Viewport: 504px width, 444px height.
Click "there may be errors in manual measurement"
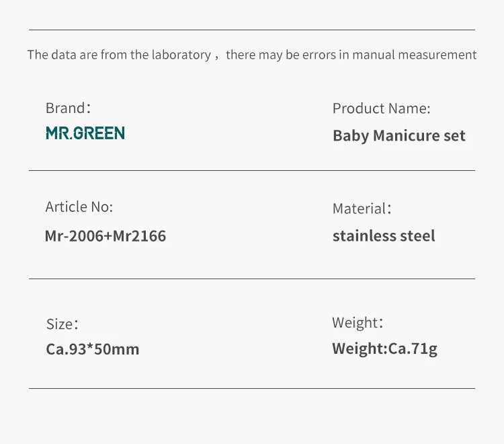351,55
